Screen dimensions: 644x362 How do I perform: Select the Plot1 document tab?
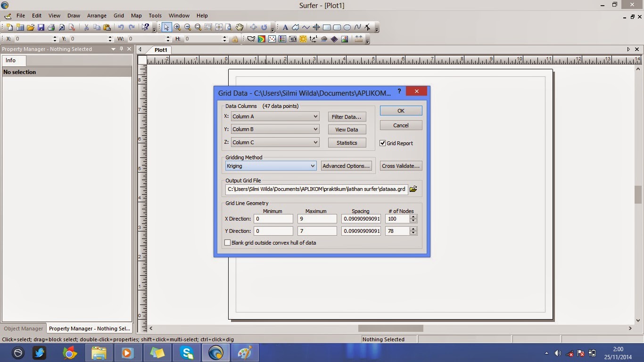tap(161, 50)
